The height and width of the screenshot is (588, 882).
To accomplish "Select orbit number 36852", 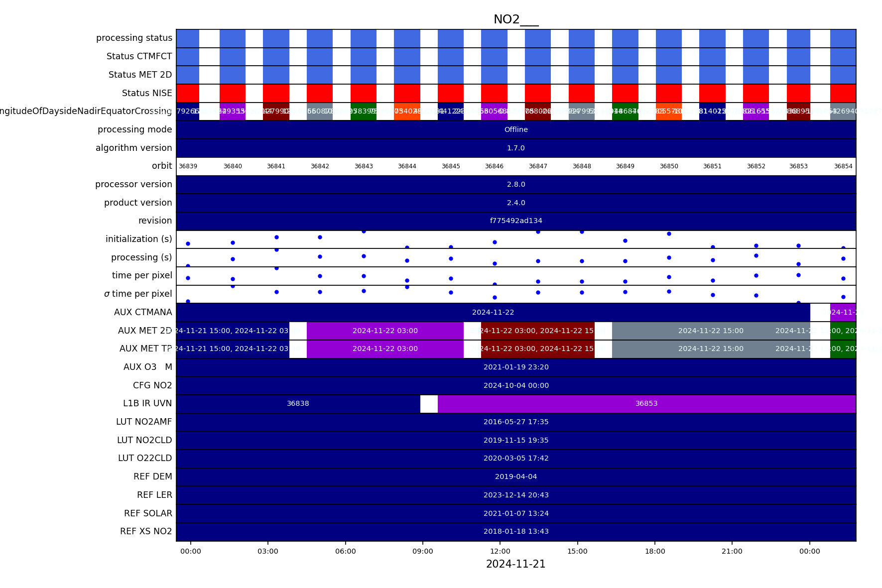I will (x=756, y=166).
